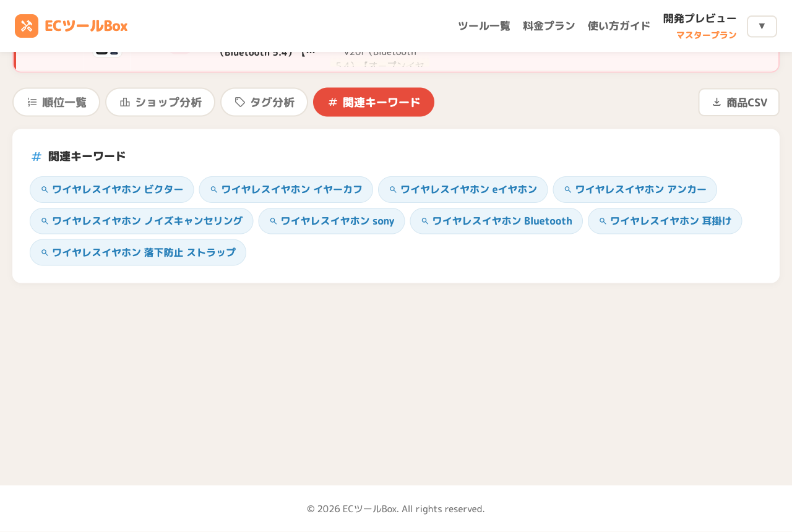Search keyword ワイヤレスイヤホン アンカー

click(x=635, y=189)
